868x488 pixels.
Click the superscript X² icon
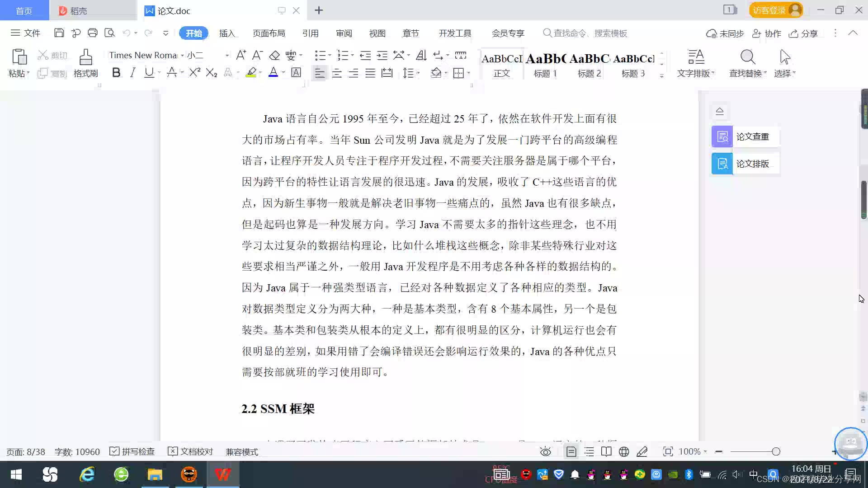click(x=194, y=72)
